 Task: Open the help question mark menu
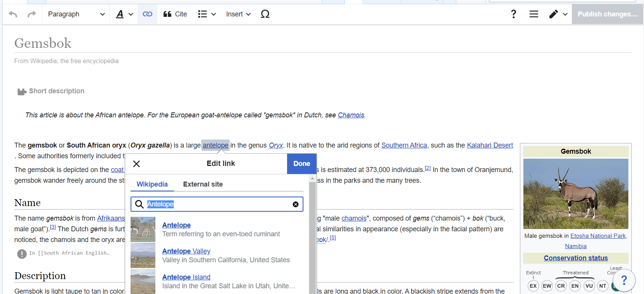pyautogui.click(x=513, y=14)
